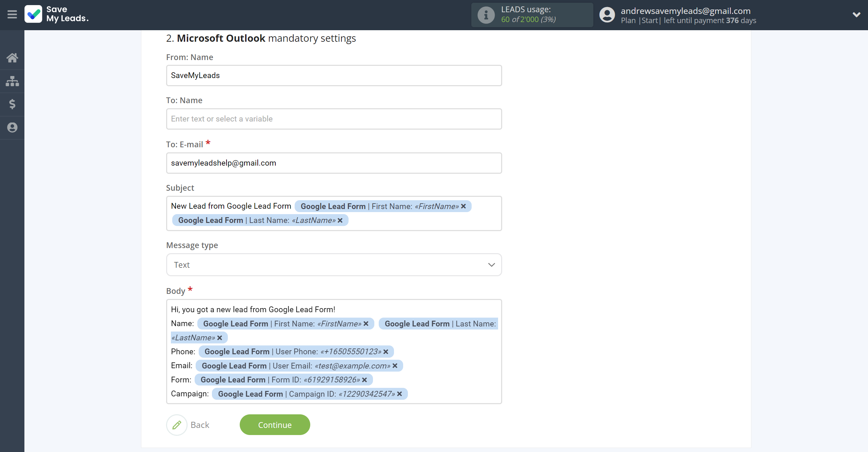The image size is (868, 452).
Task: Expand the account dropdown chevron
Action: click(856, 15)
